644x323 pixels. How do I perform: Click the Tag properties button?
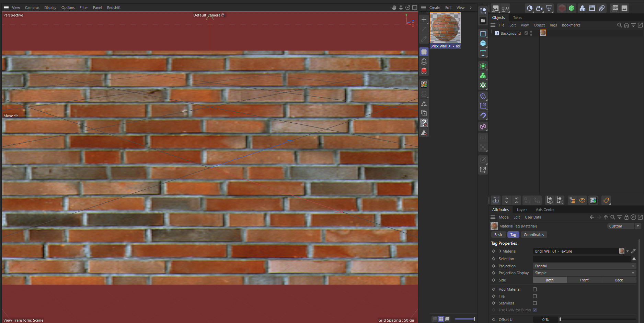[x=513, y=235]
